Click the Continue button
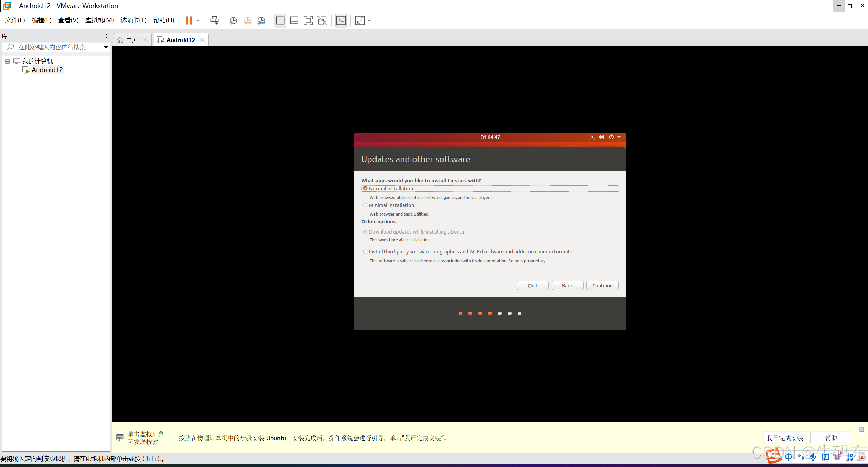 tap(602, 285)
